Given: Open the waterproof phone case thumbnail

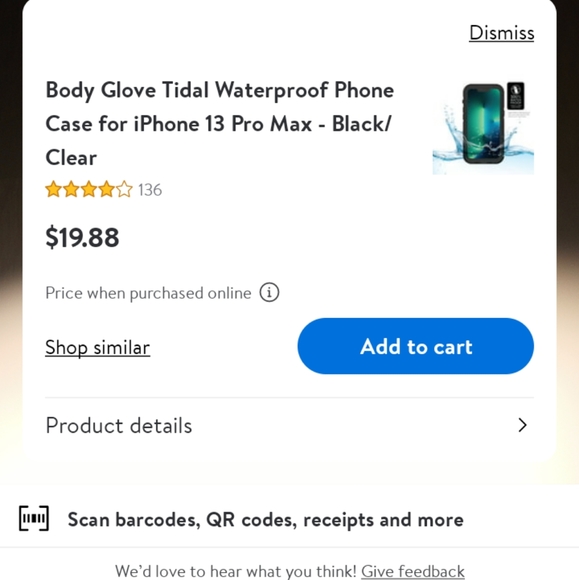Looking at the screenshot, I should click(483, 127).
